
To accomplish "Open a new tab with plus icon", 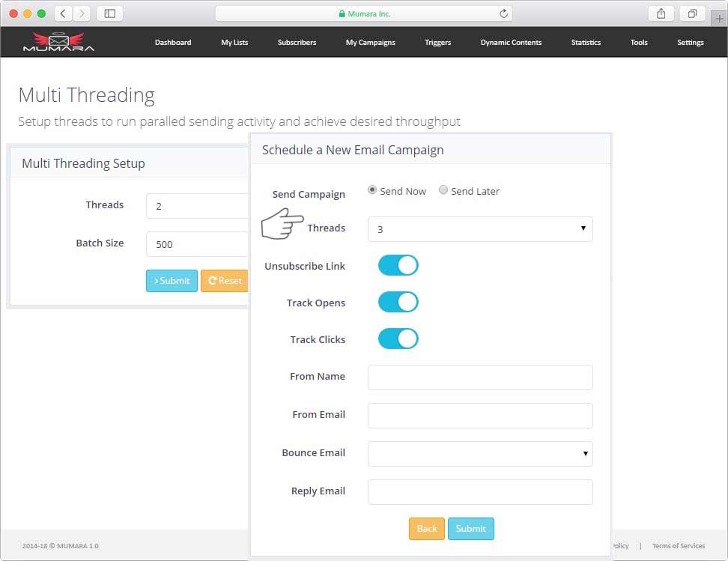I will pyautogui.click(x=720, y=19).
